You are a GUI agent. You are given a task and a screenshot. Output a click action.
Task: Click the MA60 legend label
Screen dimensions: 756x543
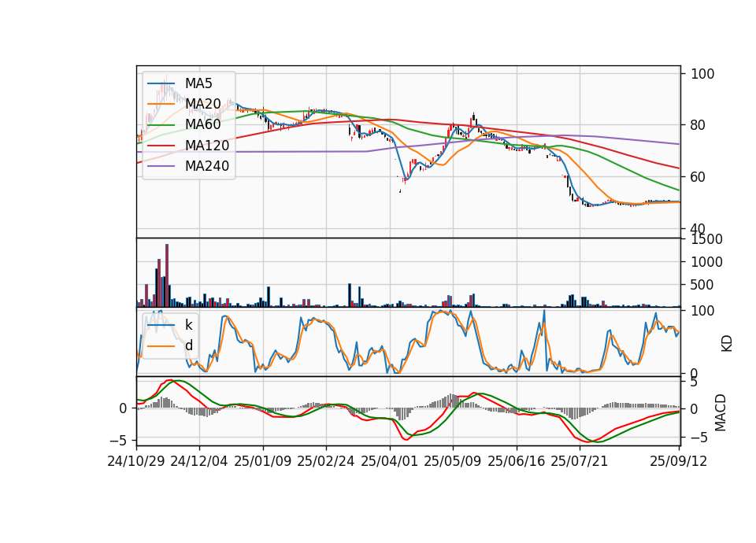tap(202, 124)
